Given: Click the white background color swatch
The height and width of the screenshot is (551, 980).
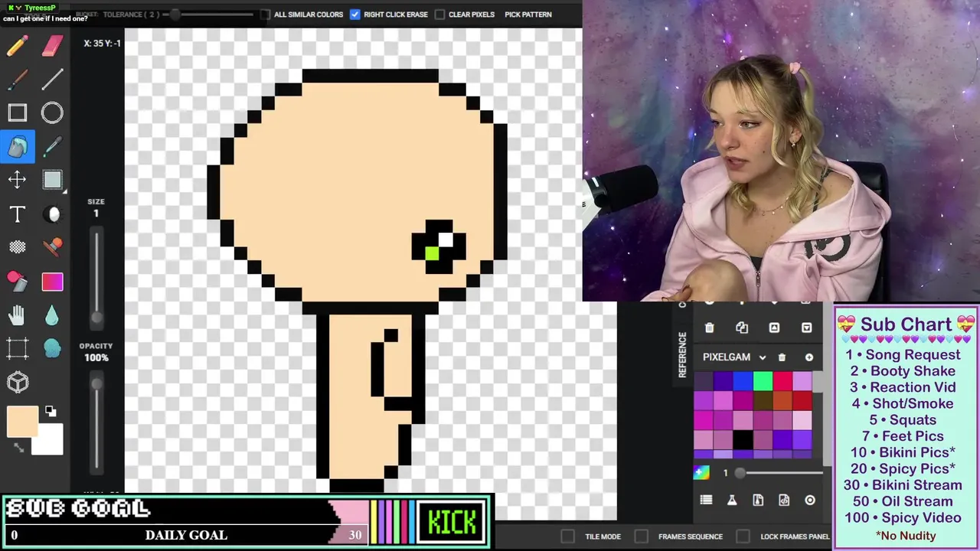Looking at the screenshot, I should coord(51,442).
